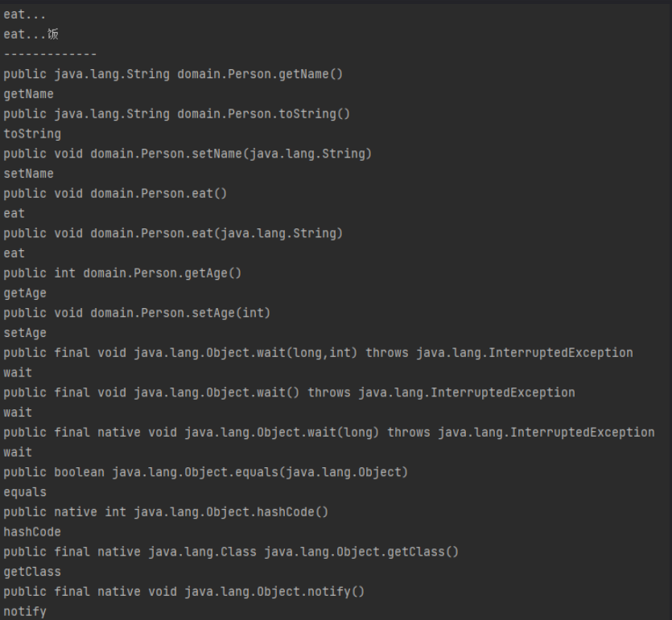This screenshot has height=620, width=672.
Task: Click the standalone "getName" output line
Action: [29, 94]
